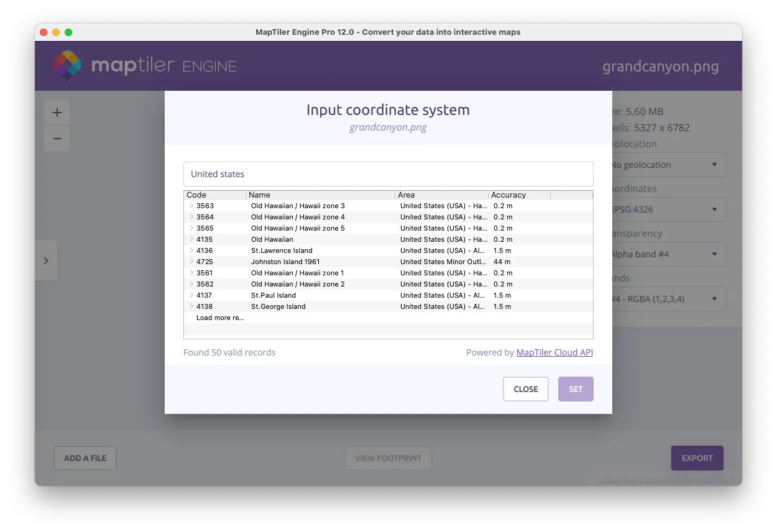
Task: Zoom in with the plus button
Action: pyautogui.click(x=57, y=112)
